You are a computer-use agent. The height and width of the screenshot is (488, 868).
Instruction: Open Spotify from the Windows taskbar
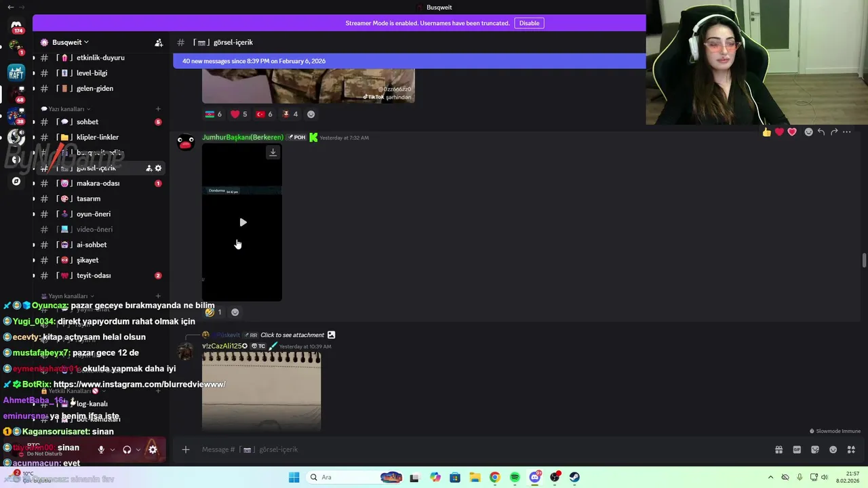(515, 477)
